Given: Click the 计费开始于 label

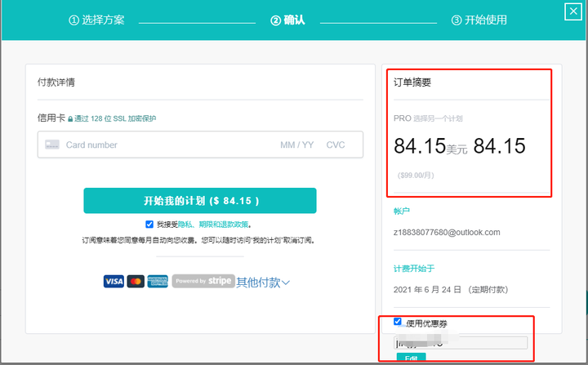Looking at the screenshot, I should (x=413, y=269).
